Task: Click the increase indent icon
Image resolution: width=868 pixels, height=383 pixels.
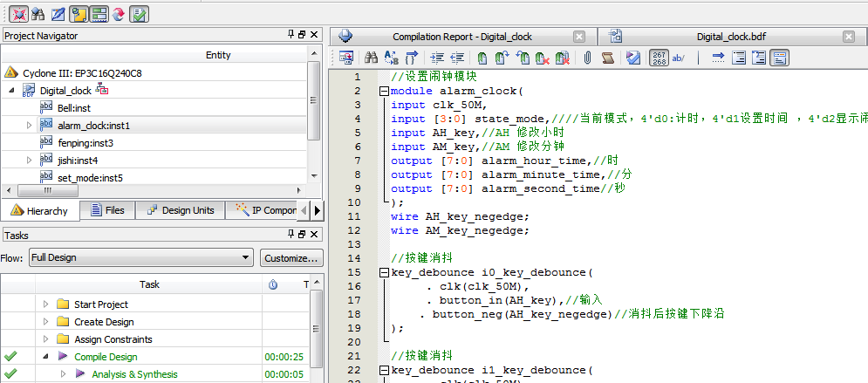Action: (x=437, y=58)
